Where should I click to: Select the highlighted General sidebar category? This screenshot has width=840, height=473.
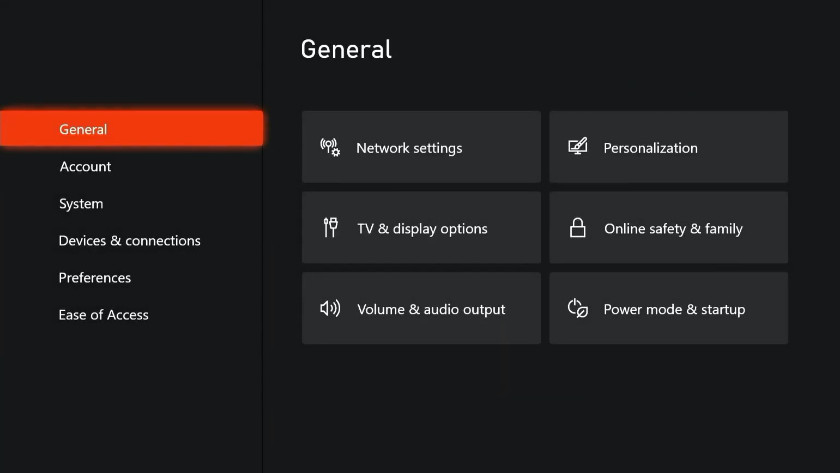point(131,129)
